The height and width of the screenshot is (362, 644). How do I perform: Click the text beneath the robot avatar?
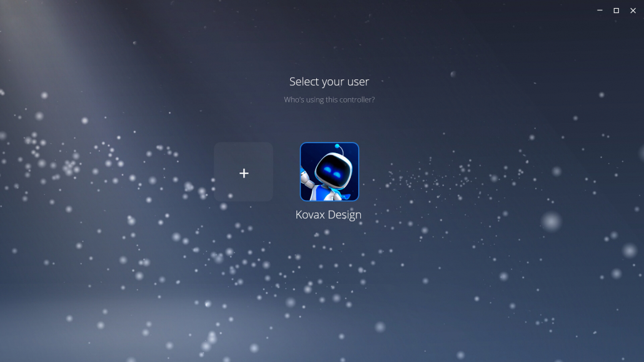tap(328, 214)
